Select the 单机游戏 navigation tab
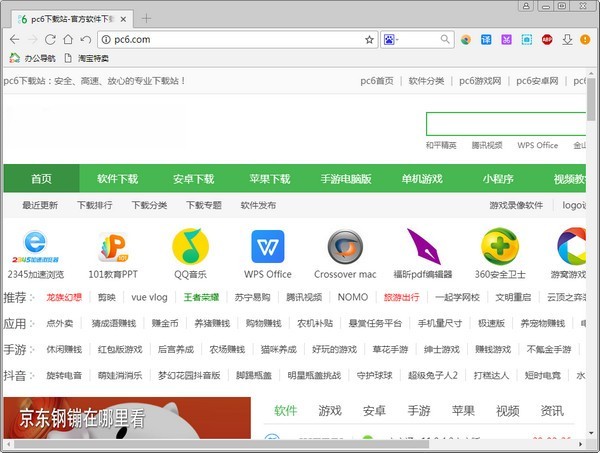This screenshot has width=600, height=453. tap(422, 179)
